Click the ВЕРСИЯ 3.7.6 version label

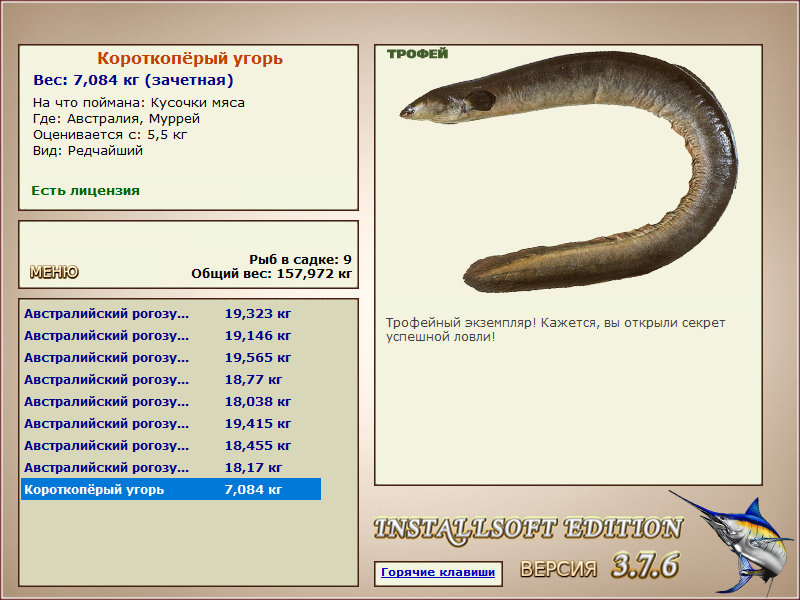(600, 566)
